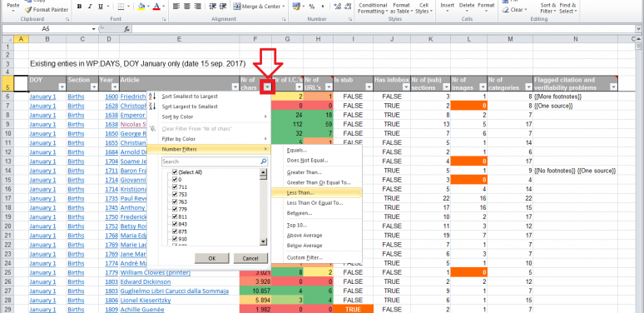This screenshot has width=644, height=313.
Task: Click the Fill Color paint bucket
Action: pos(141,6)
